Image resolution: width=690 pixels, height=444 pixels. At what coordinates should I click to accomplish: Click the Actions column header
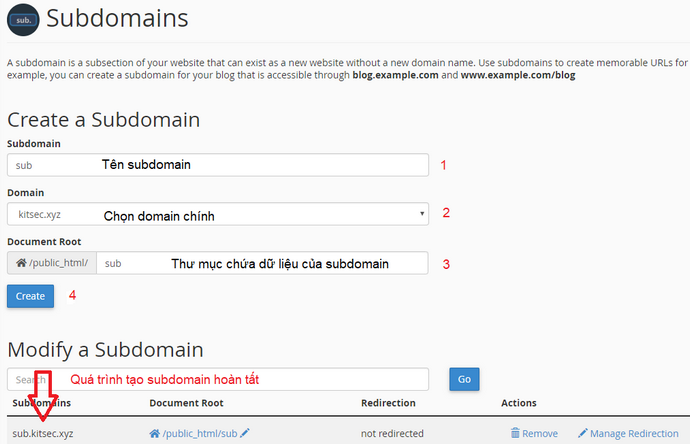519,403
